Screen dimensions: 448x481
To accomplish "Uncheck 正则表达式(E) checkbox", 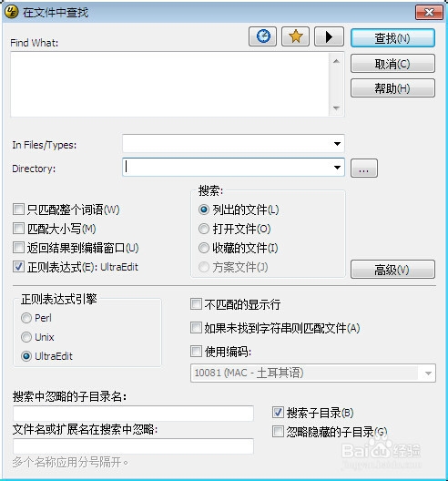I will 18,267.
